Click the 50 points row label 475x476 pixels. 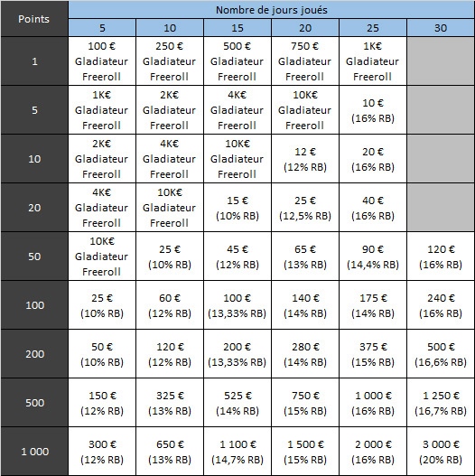pyautogui.click(x=34, y=257)
